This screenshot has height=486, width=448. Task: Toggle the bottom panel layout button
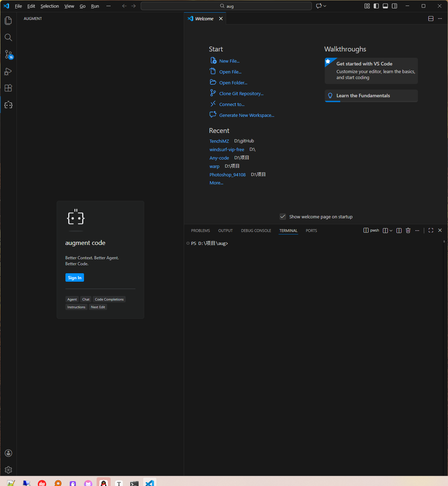point(385,6)
